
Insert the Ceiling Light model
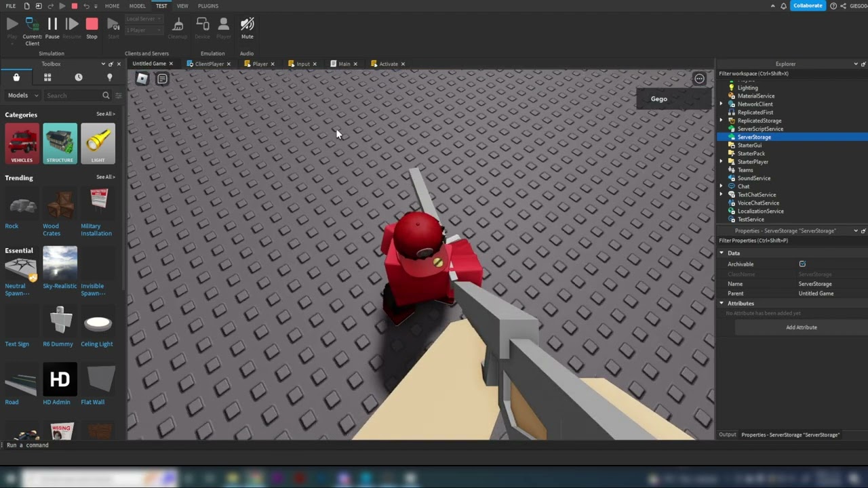pos(98,323)
